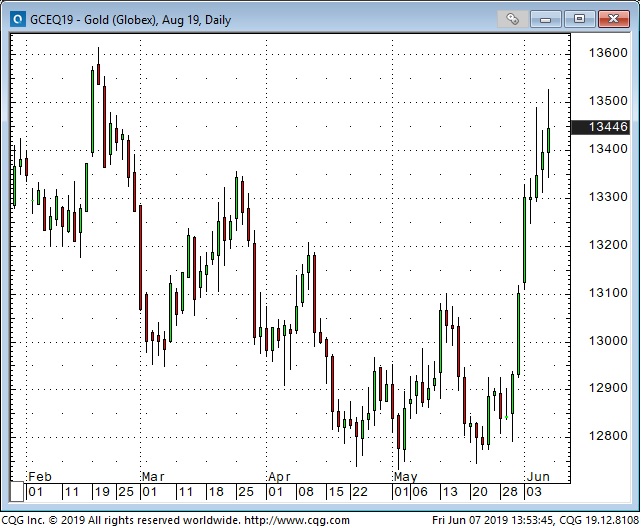
Task: Click the 13200 price axis label
Action: pyautogui.click(x=608, y=245)
